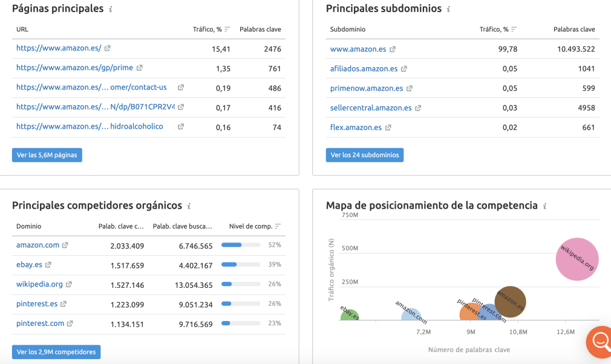The width and height of the screenshot is (611, 364).
Task: Sort pages table by Tráfico, % icon
Action: 227,30
